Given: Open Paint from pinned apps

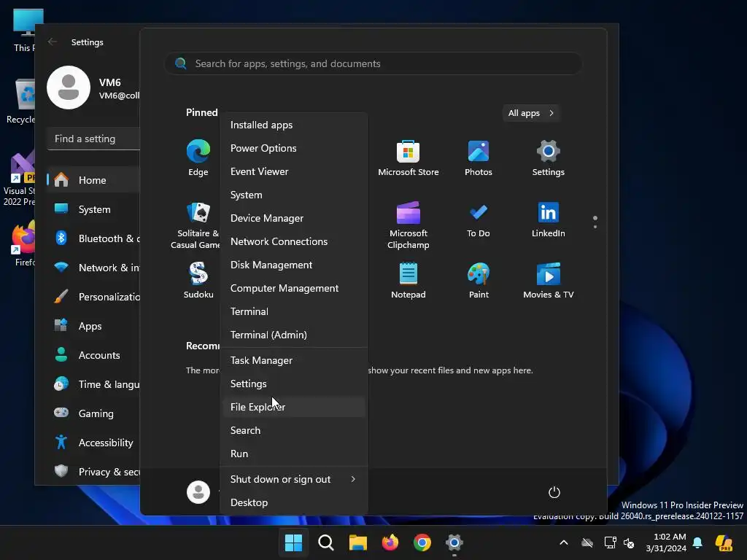Looking at the screenshot, I should tap(479, 280).
